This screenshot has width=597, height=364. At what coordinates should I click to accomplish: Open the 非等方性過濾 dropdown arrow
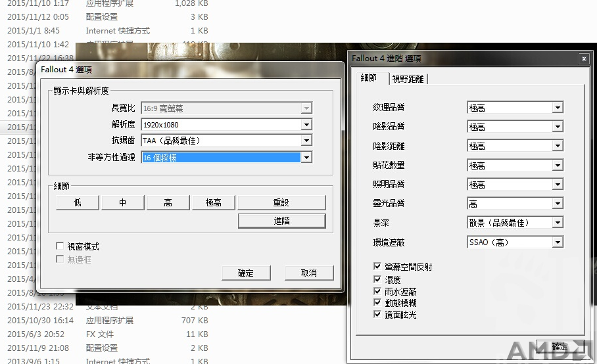pos(306,158)
